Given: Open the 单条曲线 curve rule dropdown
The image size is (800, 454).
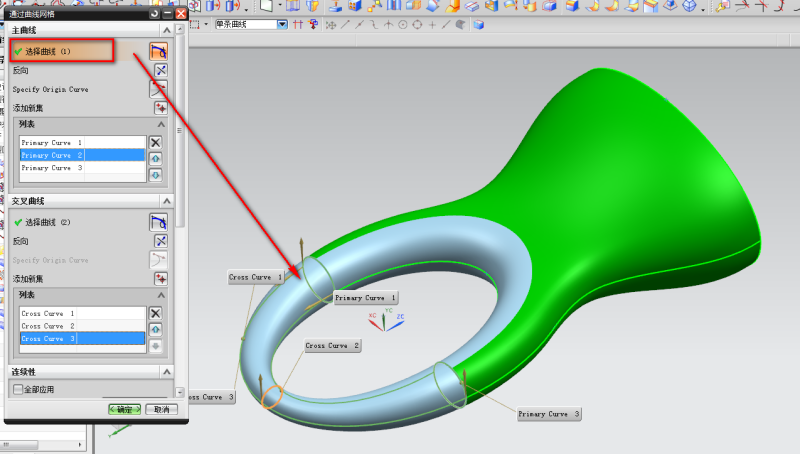Looking at the screenshot, I should [282, 24].
